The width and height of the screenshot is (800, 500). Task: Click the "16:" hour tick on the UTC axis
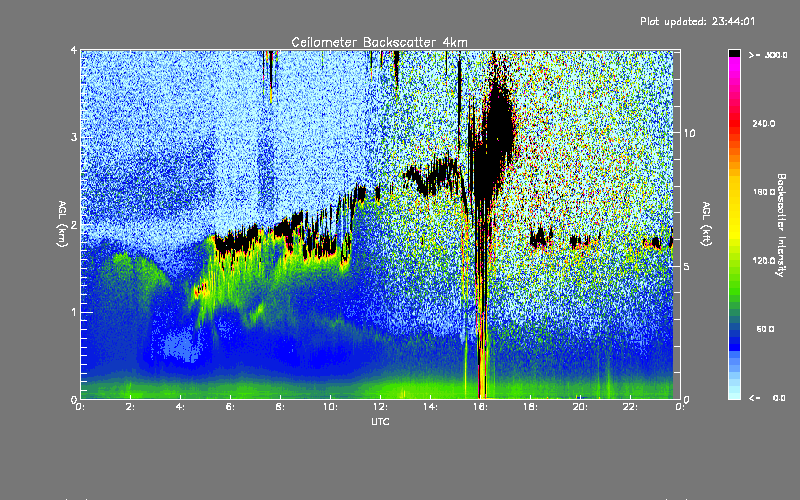point(481,407)
